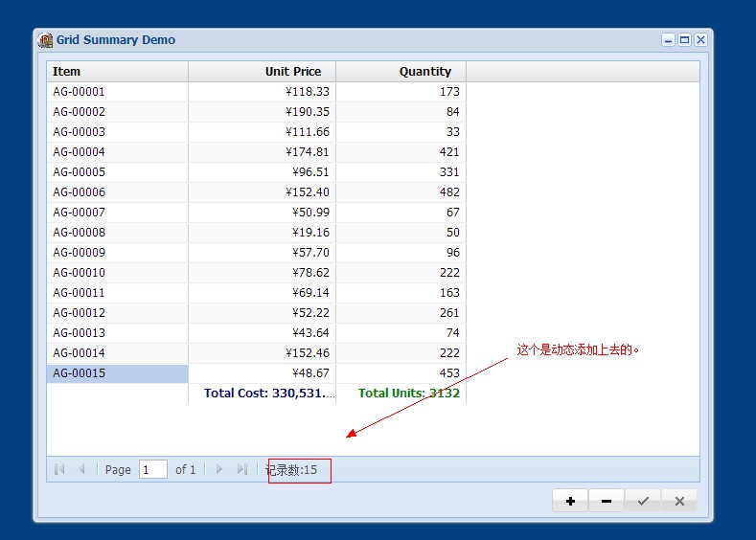Focus the page number input field
The height and width of the screenshot is (540, 756).
point(153,469)
